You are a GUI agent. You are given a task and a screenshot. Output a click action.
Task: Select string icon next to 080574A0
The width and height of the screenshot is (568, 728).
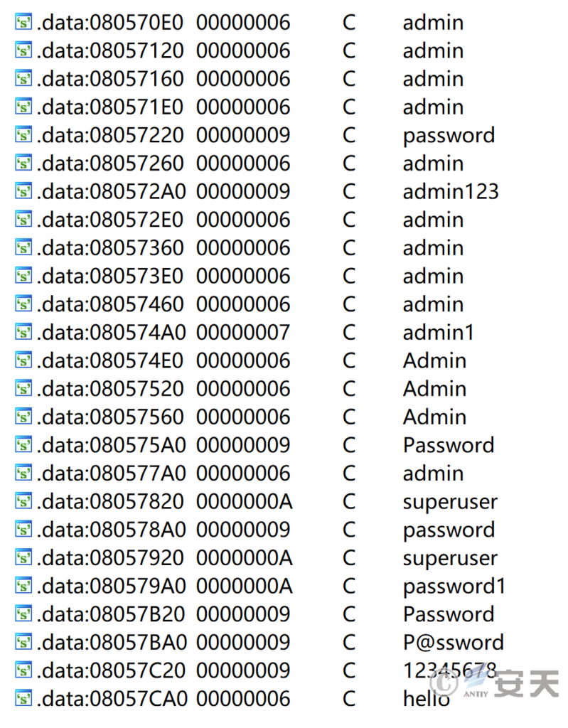pyautogui.click(x=23, y=332)
